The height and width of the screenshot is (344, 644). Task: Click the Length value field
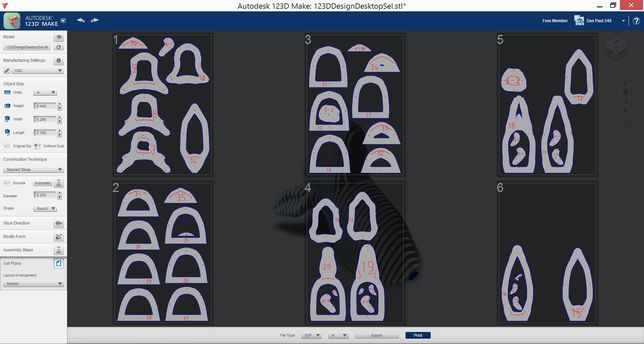(45, 133)
